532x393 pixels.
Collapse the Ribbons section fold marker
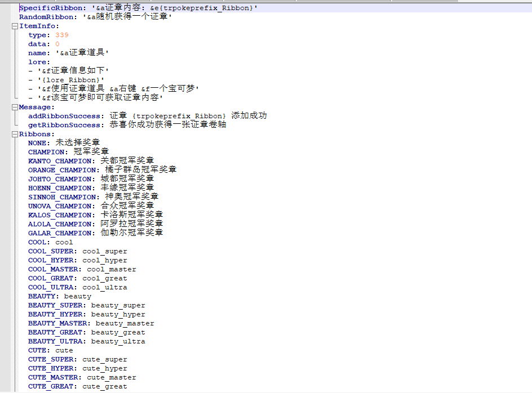[x=15, y=134]
